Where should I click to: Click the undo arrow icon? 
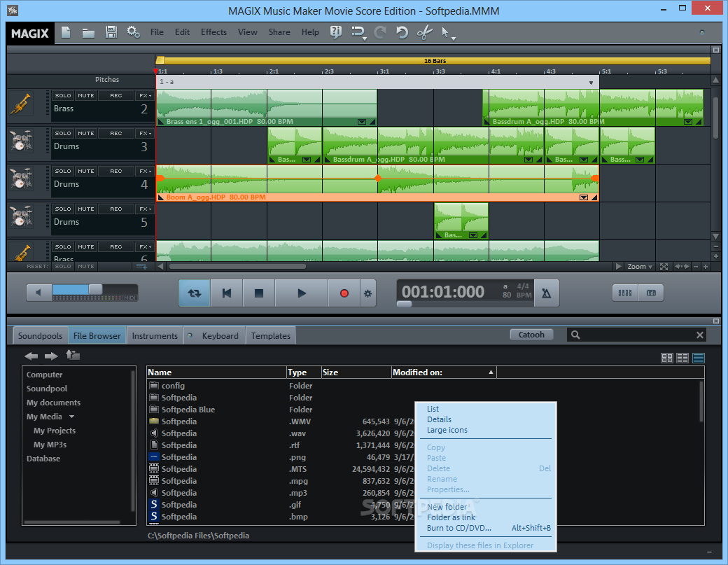pyautogui.click(x=402, y=32)
